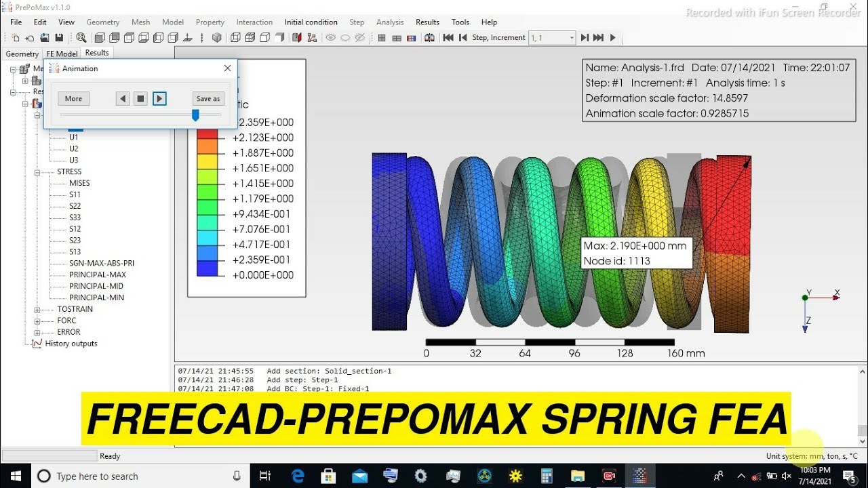This screenshot has height=488, width=868.
Task: Switch to the FE Model tab
Action: [62, 54]
